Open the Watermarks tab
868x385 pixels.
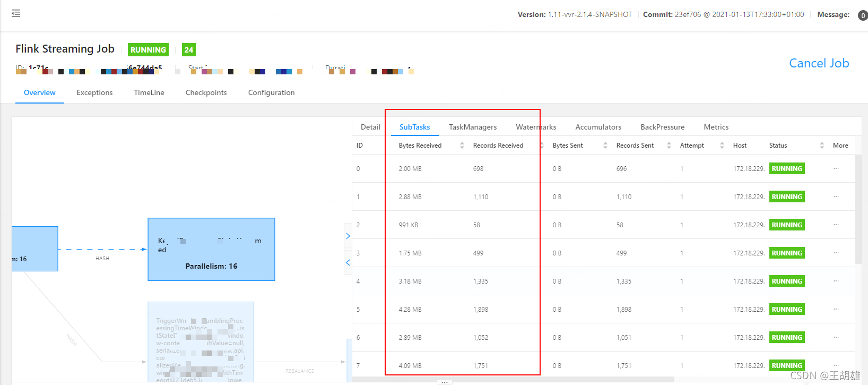click(536, 127)
